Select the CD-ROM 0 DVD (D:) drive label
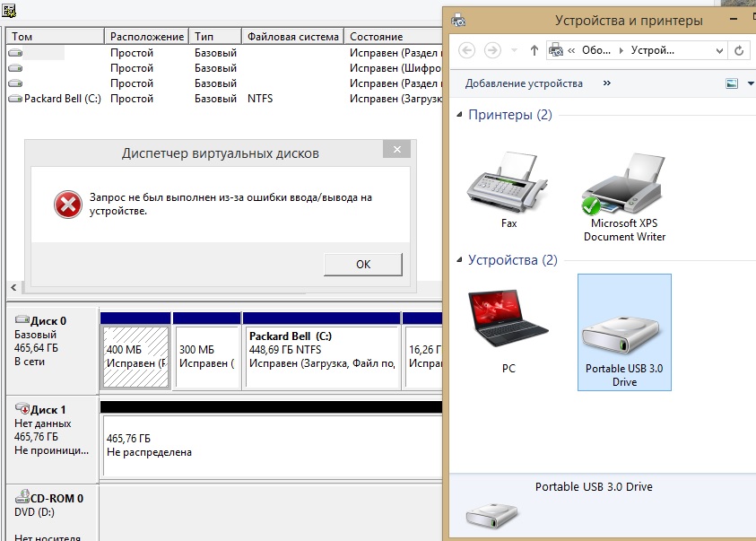This screenshot has width=756, height=541. coord(52,512)
